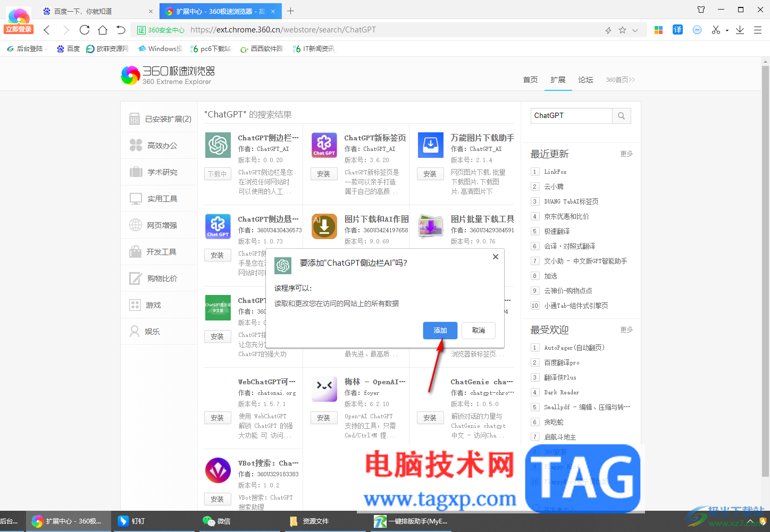770x532 pixels.
Task: Focus the ChatGPT search field
Action: coord(572,116)
